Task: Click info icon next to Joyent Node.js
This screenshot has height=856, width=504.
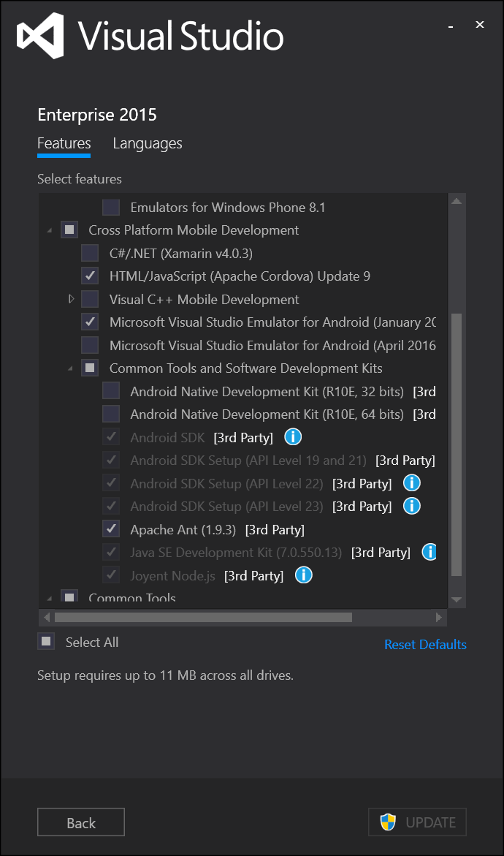Action: pos(303,575)
